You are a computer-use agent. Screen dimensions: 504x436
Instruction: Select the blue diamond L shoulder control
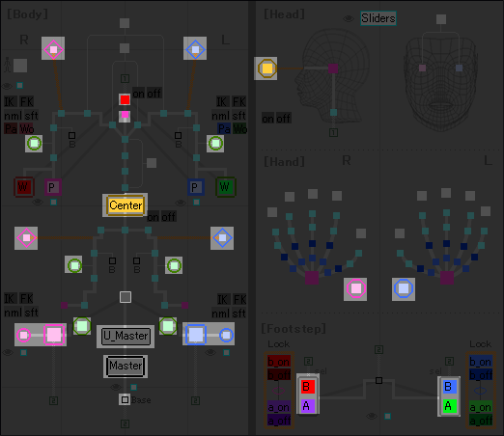(x=195, y=49)
